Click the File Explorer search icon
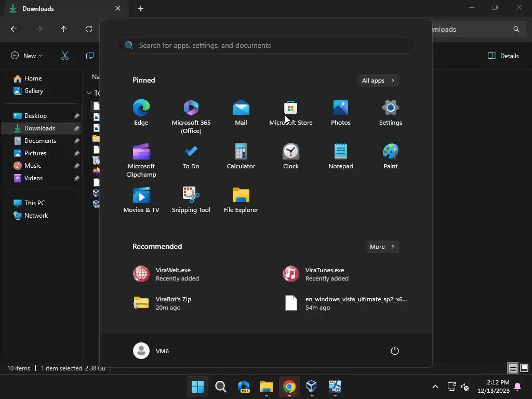 tap(516, 29)
